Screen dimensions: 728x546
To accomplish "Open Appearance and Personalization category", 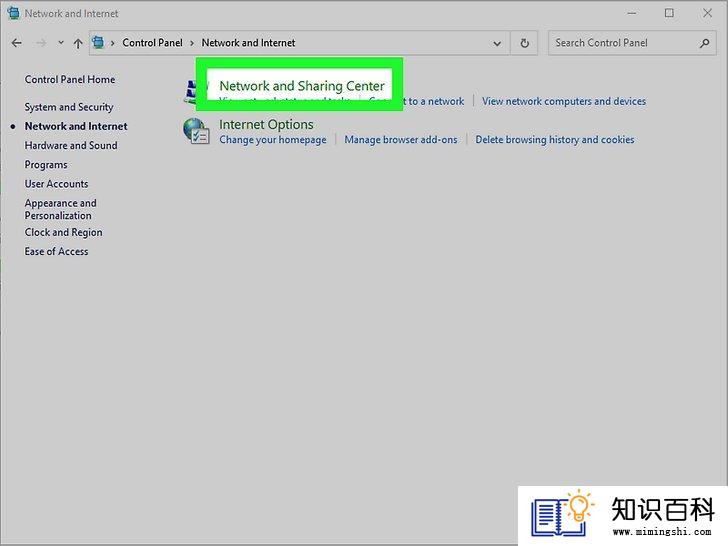I will coord(61,209).
